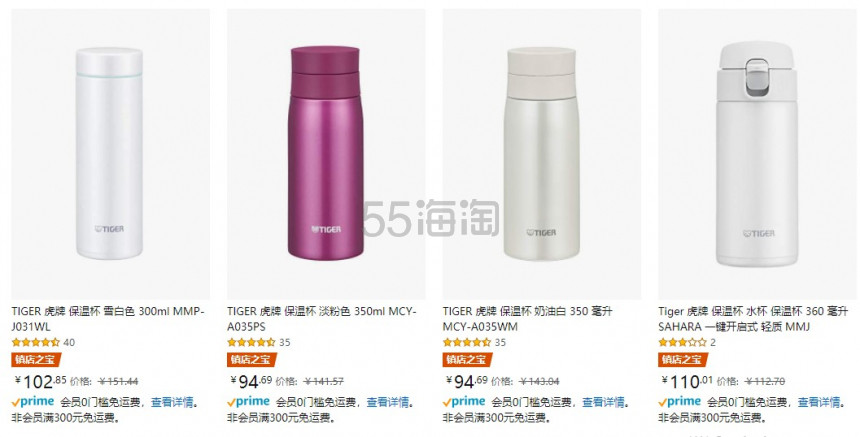
Task: Click the MCY-A035WM product title
Action: [x=527, y=319]
